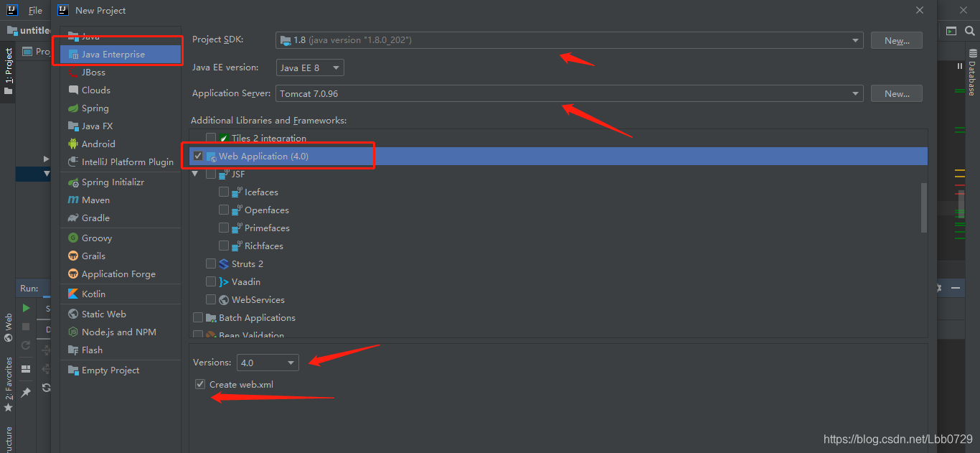Open the 2: Favorites tool tab
Screen dimensions: 980x453
click(9, 384)
